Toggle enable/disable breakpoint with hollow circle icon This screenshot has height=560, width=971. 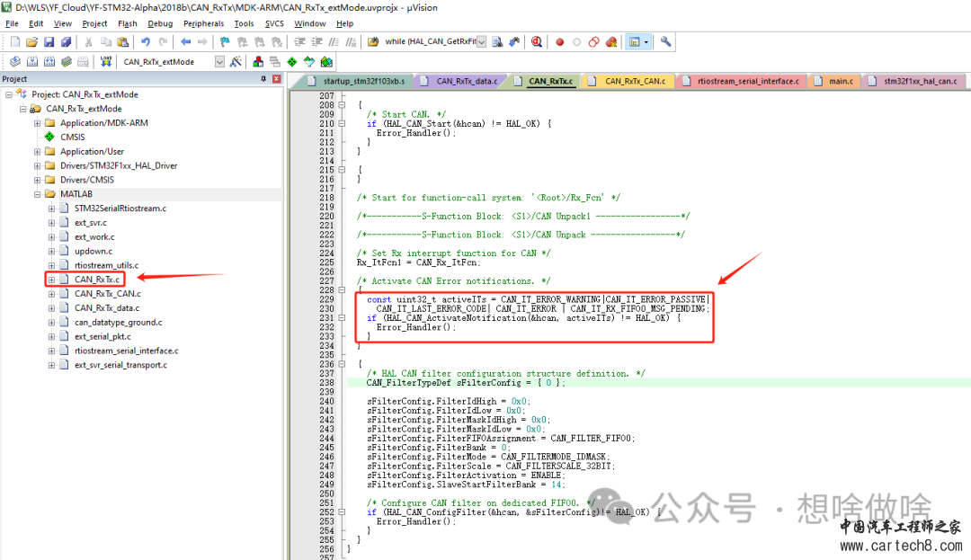(575, 41)
